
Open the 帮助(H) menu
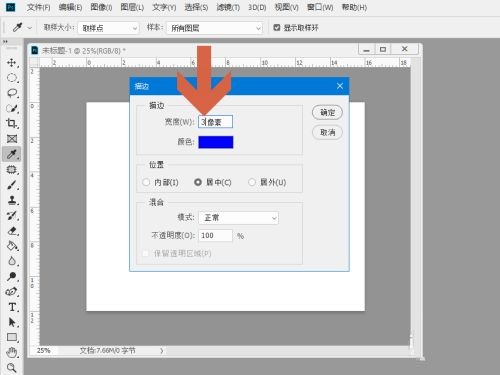pos(354,7)
